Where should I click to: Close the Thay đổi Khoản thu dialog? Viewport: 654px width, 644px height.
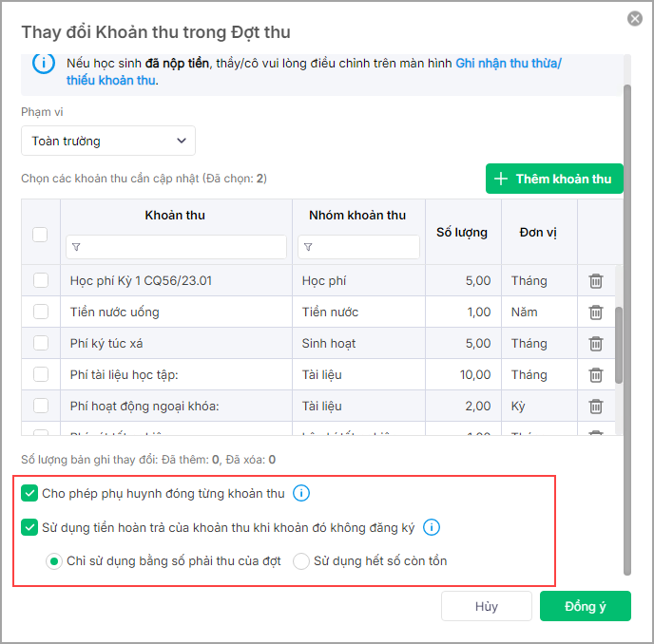tap(635, 18)
